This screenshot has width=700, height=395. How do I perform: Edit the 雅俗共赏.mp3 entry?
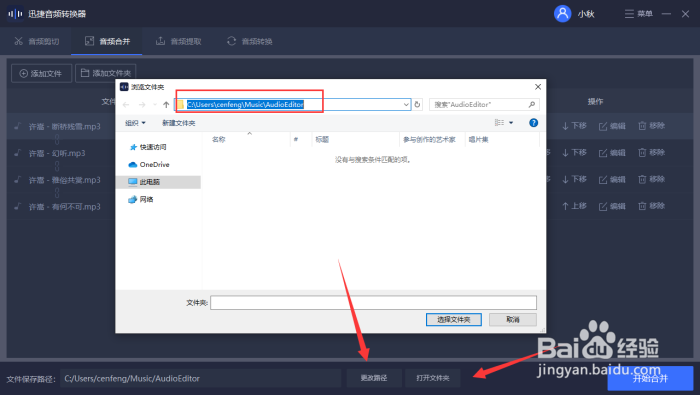pos(612,179)
